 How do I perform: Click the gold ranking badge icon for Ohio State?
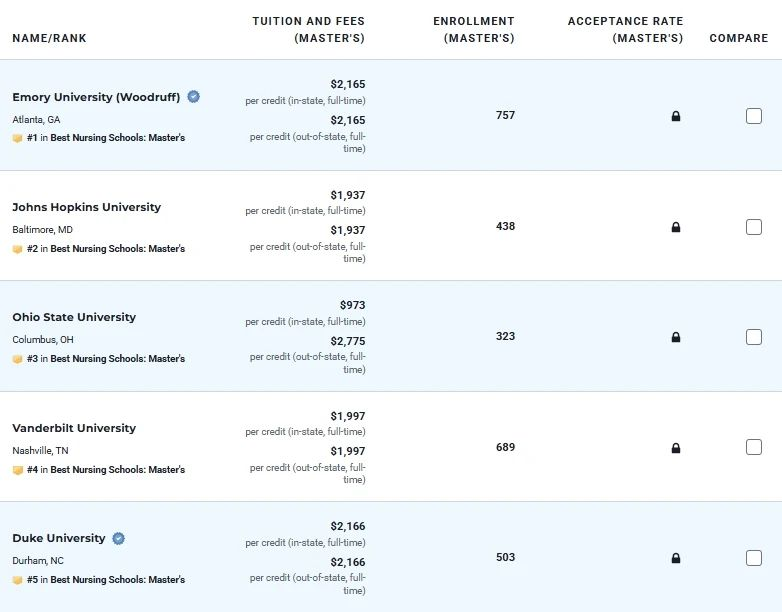[x=17, y=359]
